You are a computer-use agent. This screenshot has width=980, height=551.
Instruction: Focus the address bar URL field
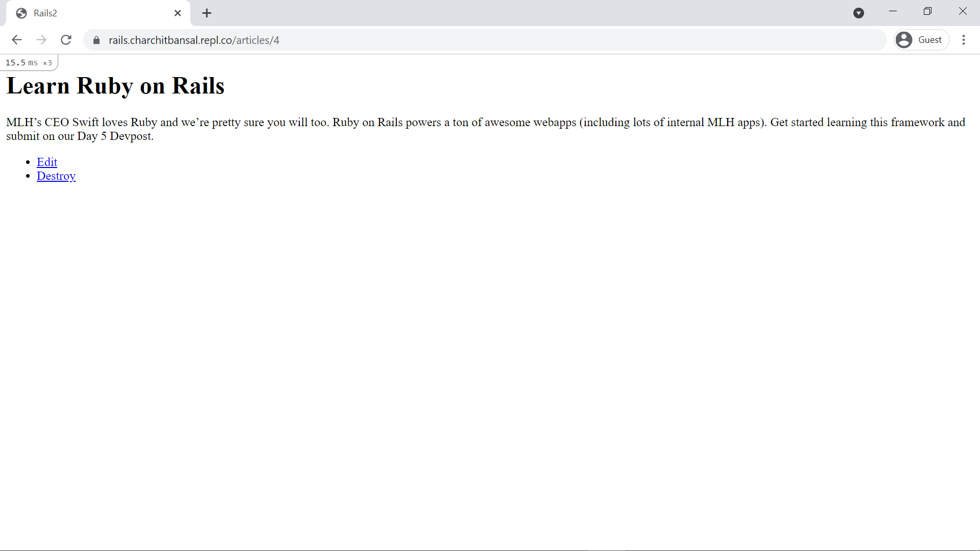484,40
